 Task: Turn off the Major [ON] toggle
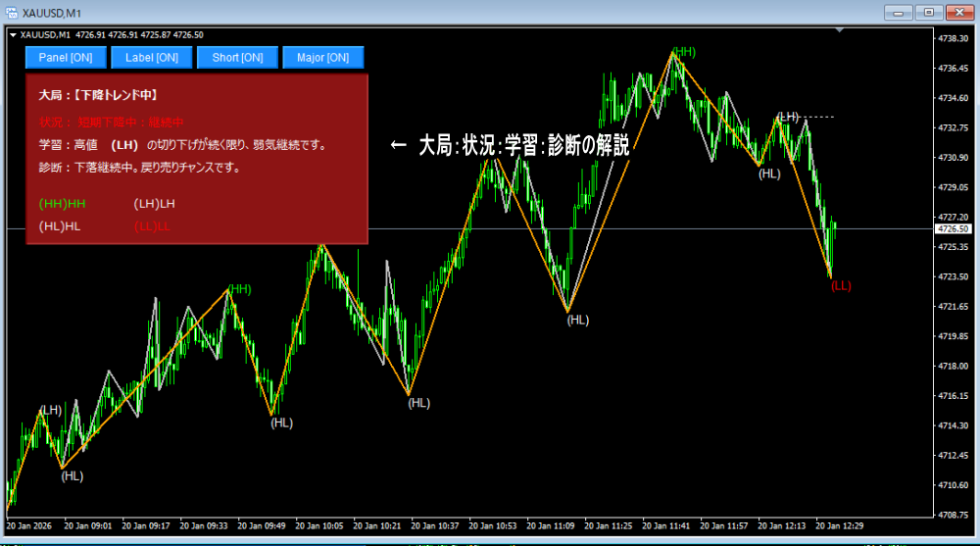pyautogui.click(x=323, y=58)
